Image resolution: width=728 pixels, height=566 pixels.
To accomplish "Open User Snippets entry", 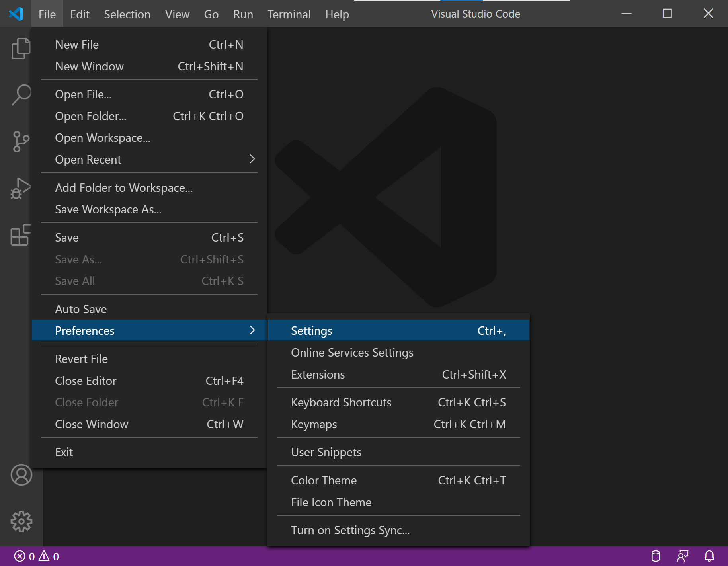I will point(398,452).
